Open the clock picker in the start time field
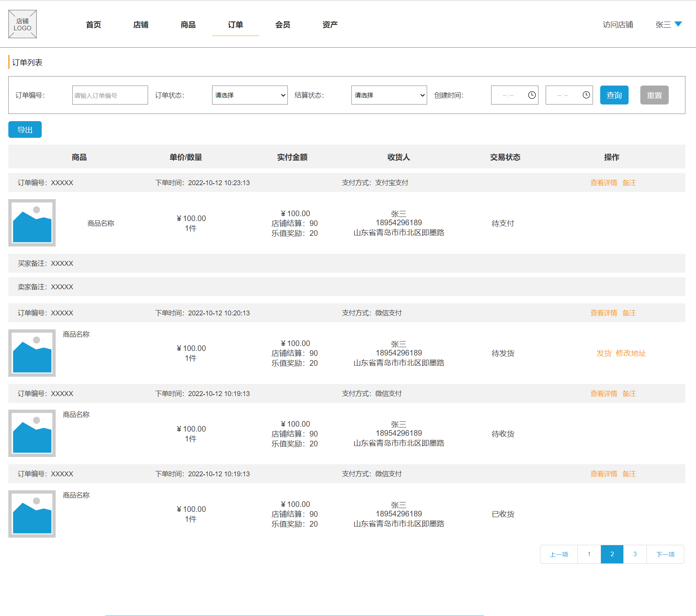Viewport: 696px width, 616px height. [532, 95]
